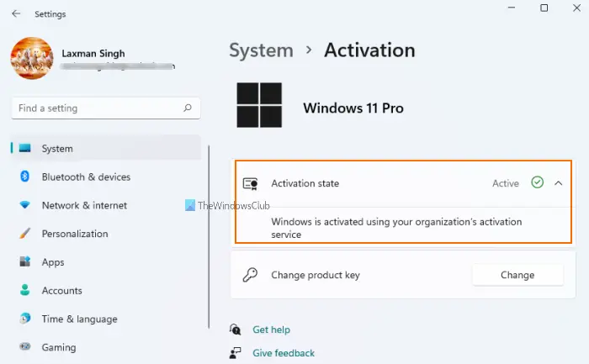Open the Get help link
Screen dimensions: 589x364
click(x=271, y=330)
